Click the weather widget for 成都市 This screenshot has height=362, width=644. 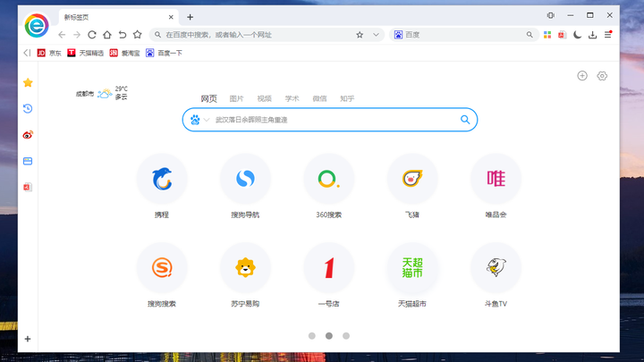point(102,94)
